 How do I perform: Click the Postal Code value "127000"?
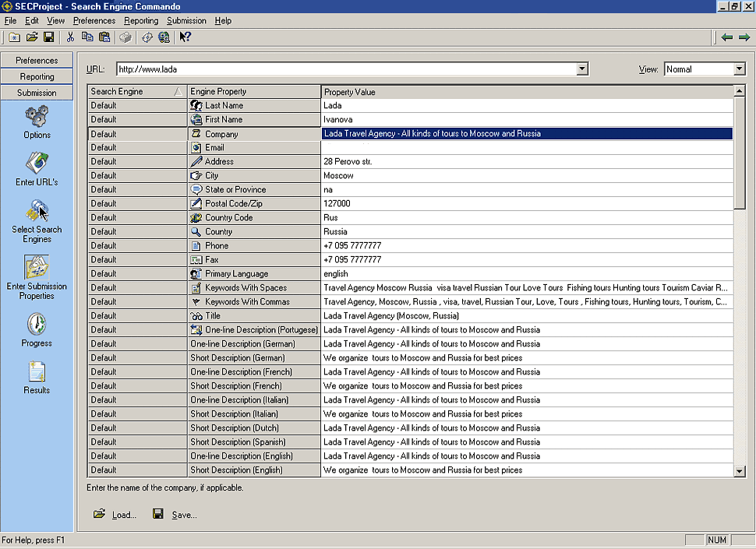pyautogui.click(x=337, y=204)
